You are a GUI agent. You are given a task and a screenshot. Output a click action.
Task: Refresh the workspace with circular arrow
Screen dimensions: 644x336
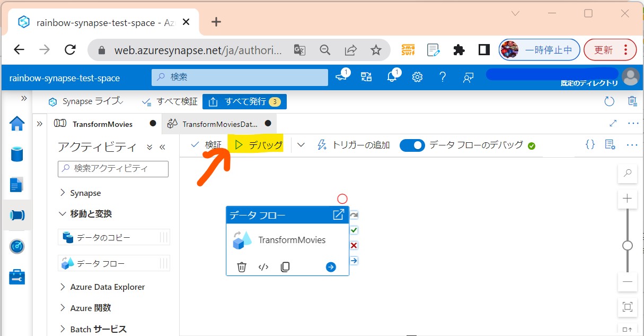(610, 101)
